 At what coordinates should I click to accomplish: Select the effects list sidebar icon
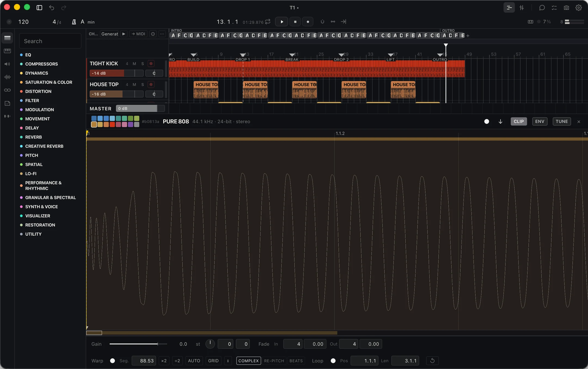tap(7, 38)
